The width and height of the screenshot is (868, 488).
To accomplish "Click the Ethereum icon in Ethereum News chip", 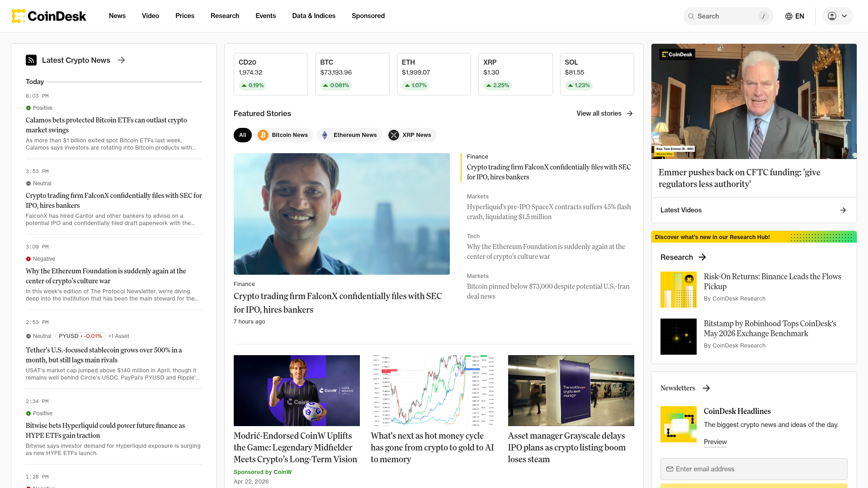I will tap(325, 135).
